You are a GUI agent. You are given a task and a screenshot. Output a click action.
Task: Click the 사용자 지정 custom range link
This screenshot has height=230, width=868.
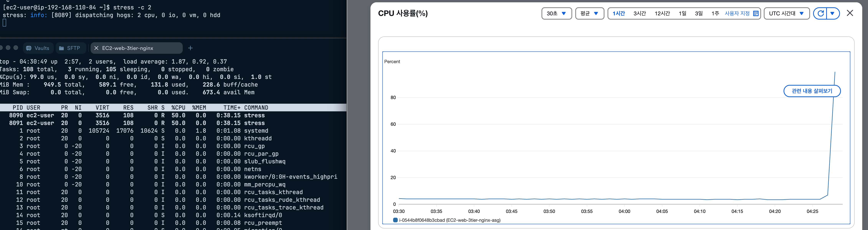[x=737, y=13]
